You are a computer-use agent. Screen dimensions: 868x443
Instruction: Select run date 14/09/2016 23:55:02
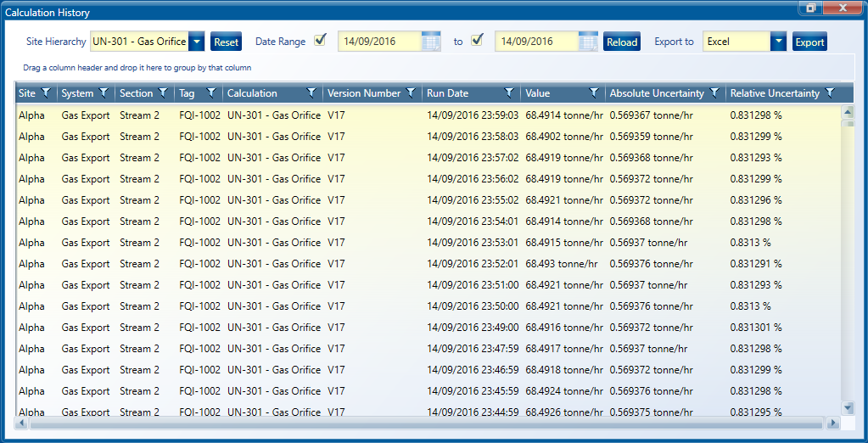pyautogui.click(x=473, y=200)
